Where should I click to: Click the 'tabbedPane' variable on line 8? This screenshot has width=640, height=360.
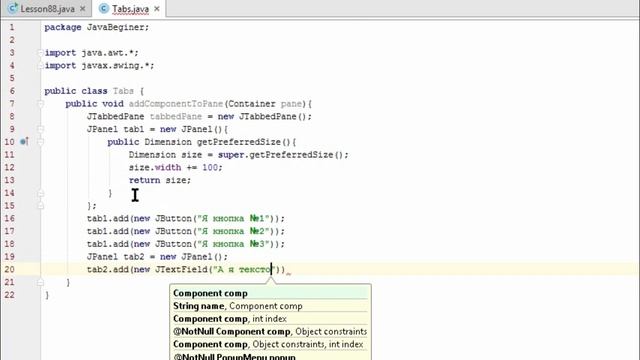click(176, 116)
